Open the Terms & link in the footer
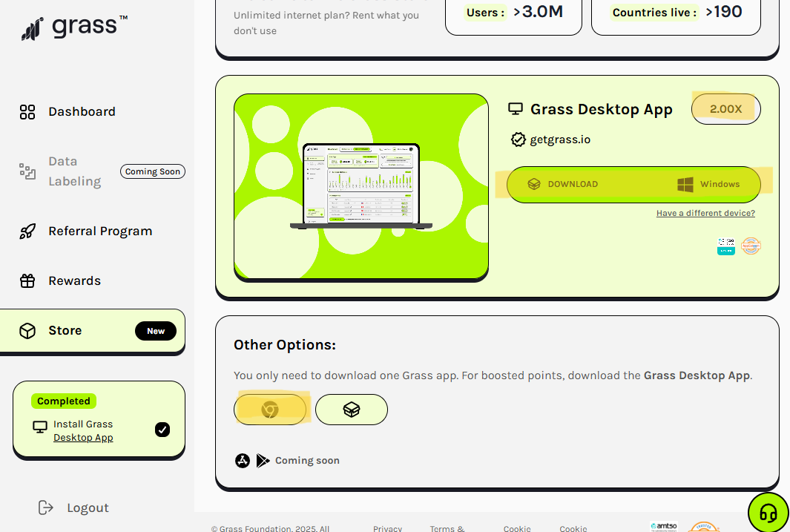This screenshot has width=790, height=532. (x=447, y=528)
